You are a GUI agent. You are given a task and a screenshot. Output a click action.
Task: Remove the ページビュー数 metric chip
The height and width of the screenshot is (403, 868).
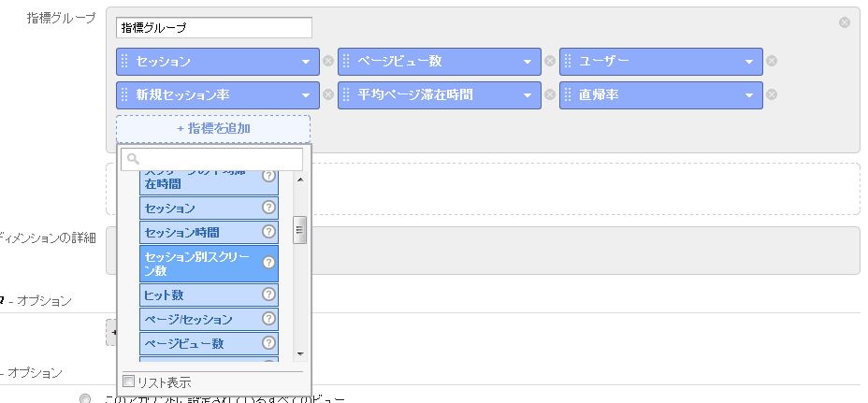550,61
